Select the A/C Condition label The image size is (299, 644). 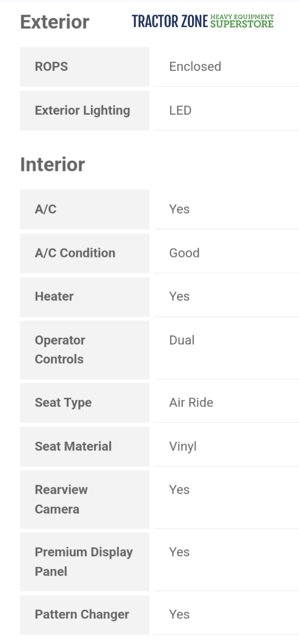click(75, 253)
